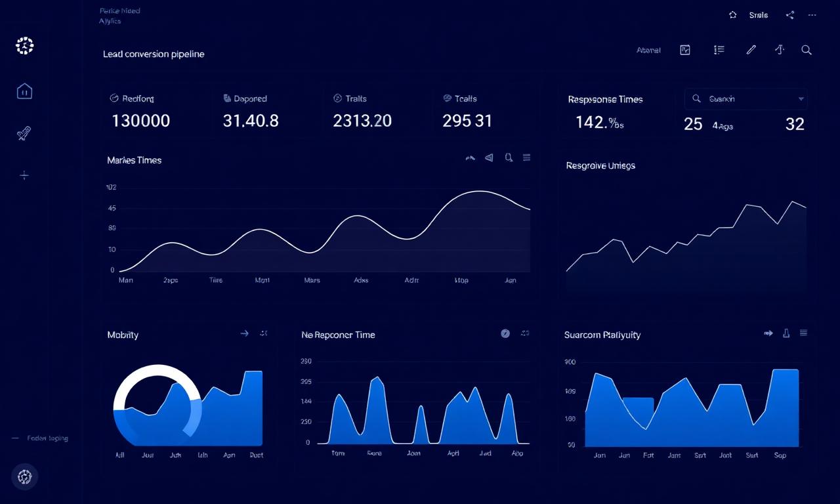Click the dotted-circle app logo in the sidebar
Image resolution: width=840 pixels, height=504 pixels.
coord(24,45)
